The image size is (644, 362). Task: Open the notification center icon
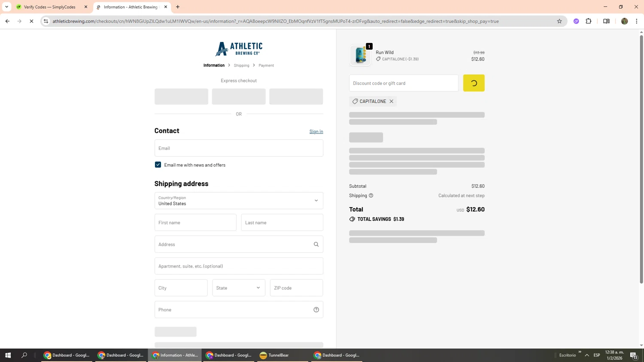(x=634, y=355)
